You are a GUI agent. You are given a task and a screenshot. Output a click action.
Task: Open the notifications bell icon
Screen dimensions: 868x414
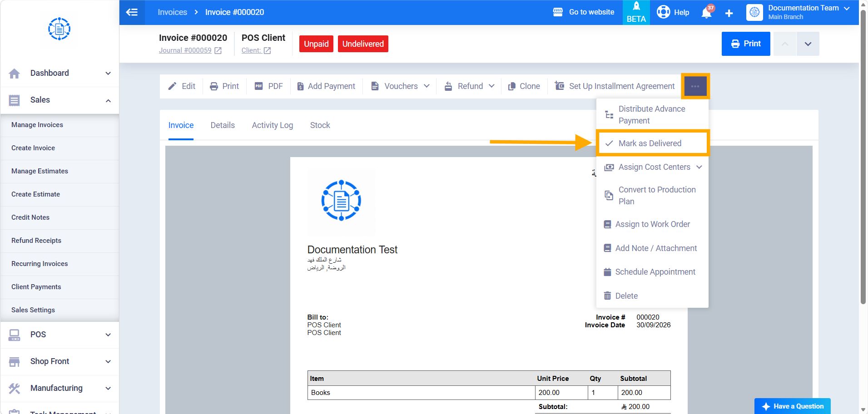[x=707, y=12]
